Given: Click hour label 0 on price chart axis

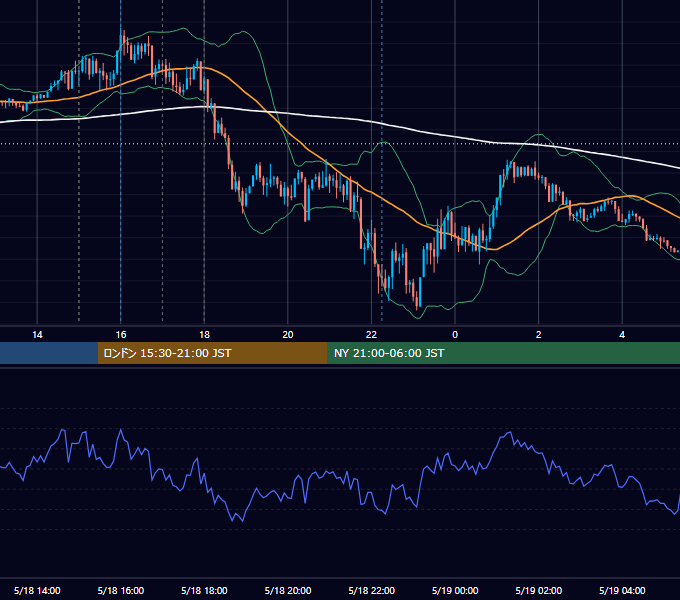Looking at the screenshot, I should coord(455,335).
